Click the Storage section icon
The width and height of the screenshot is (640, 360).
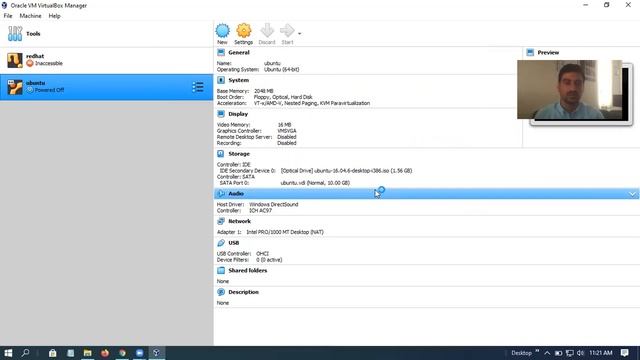click(221, 154)
